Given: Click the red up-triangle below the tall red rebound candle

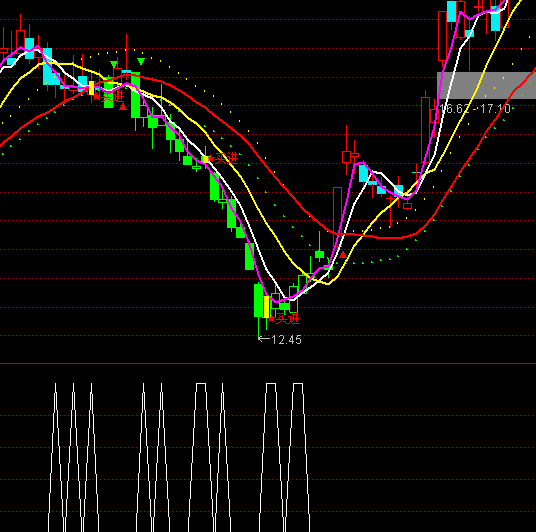Looking at the screenshot, I should [x=343, y=255].
